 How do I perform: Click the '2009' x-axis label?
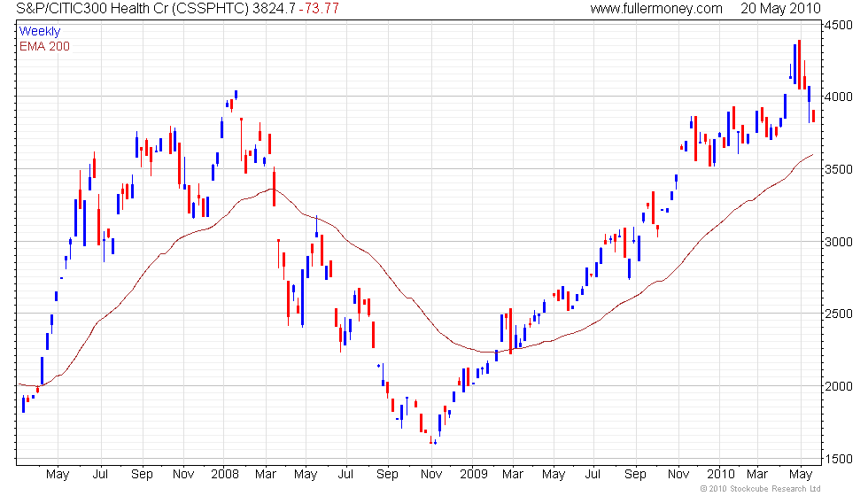click(473, 475)
